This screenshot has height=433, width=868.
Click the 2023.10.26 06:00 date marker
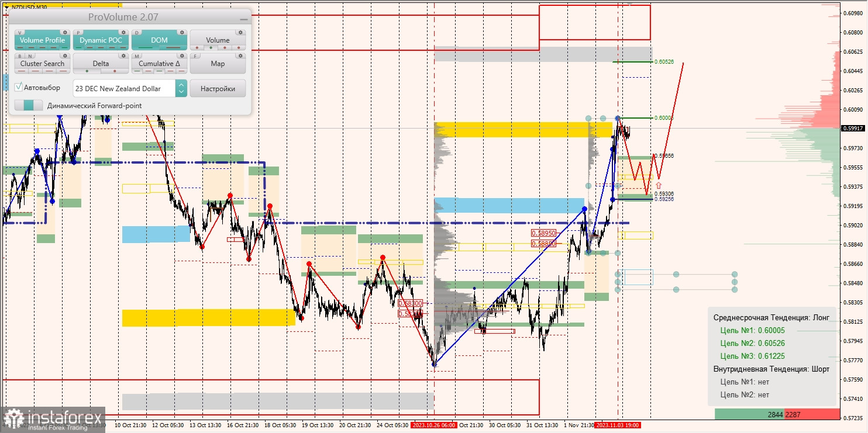433,425
